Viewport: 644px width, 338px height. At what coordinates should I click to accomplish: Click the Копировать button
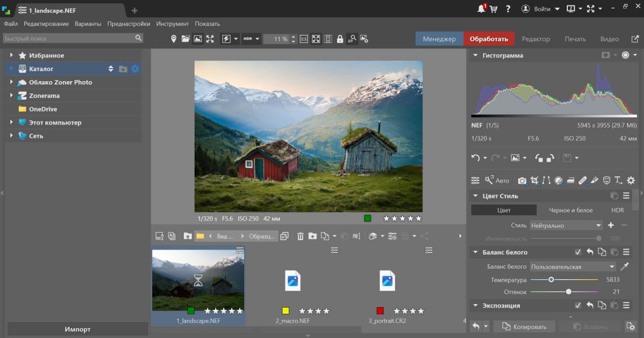click(x=524, y=327)
